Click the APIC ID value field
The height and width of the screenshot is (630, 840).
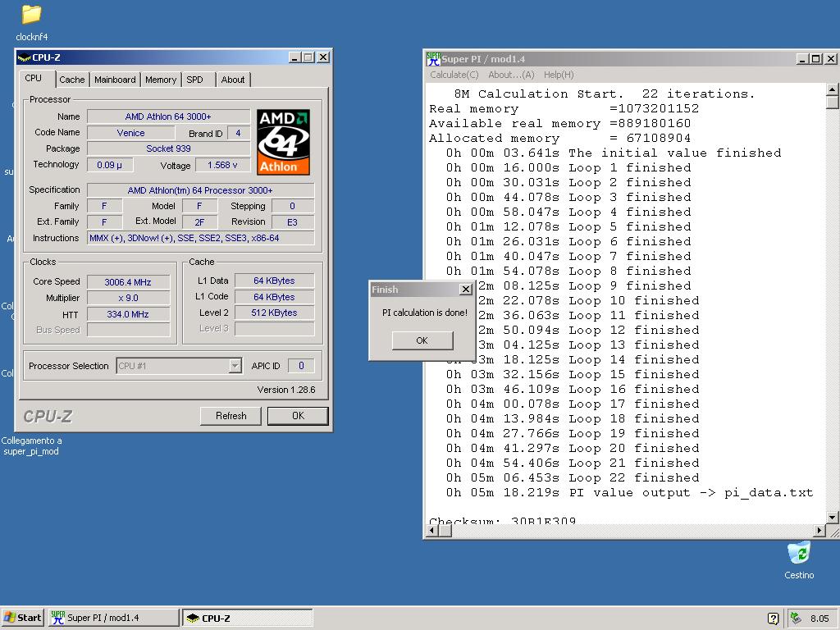pyautogui.click(x=301, y=366)
